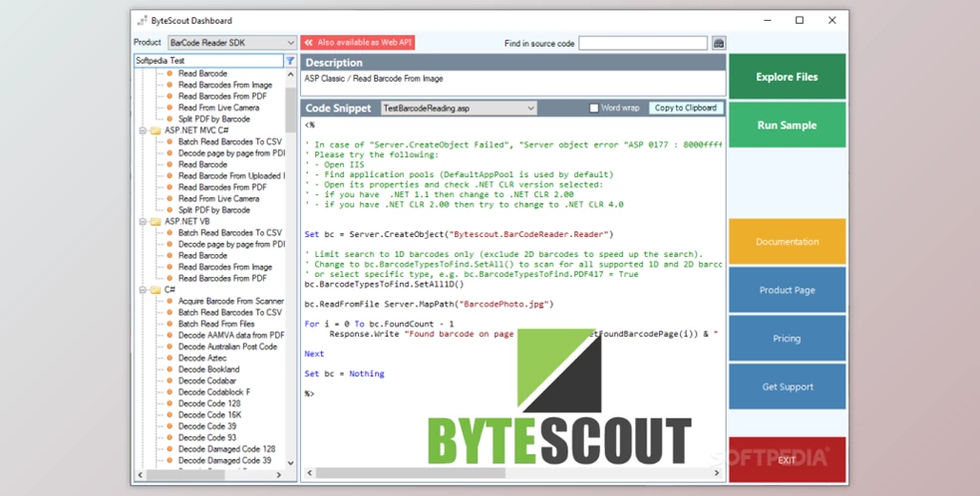Click the Run Sample button
The image size is (980, 496).
[x=787, y=124]
